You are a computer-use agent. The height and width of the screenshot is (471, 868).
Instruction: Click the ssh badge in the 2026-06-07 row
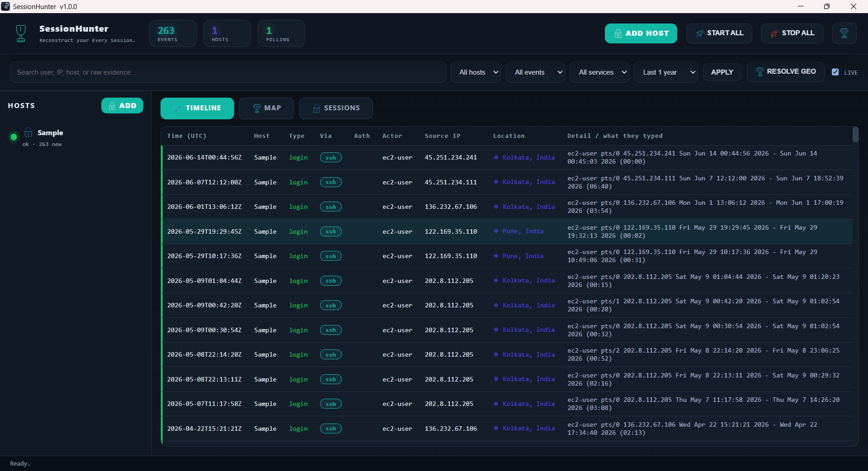coord(331,182)
